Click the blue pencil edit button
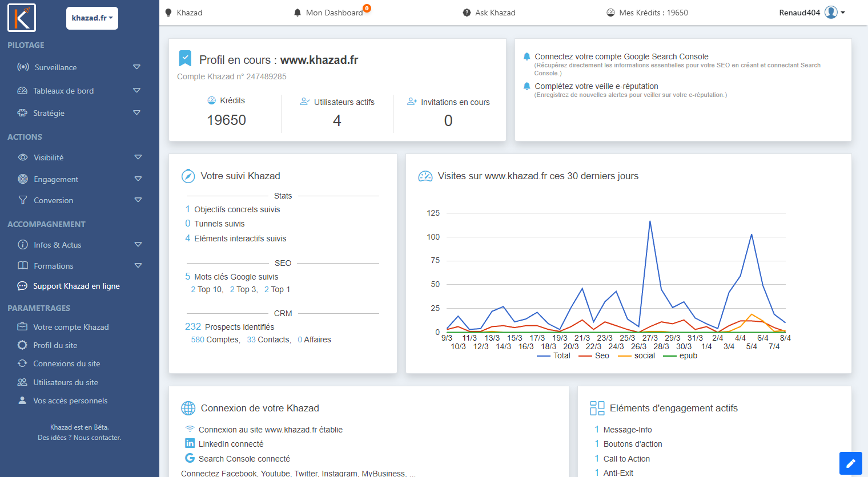 click(x=850, y=463)
